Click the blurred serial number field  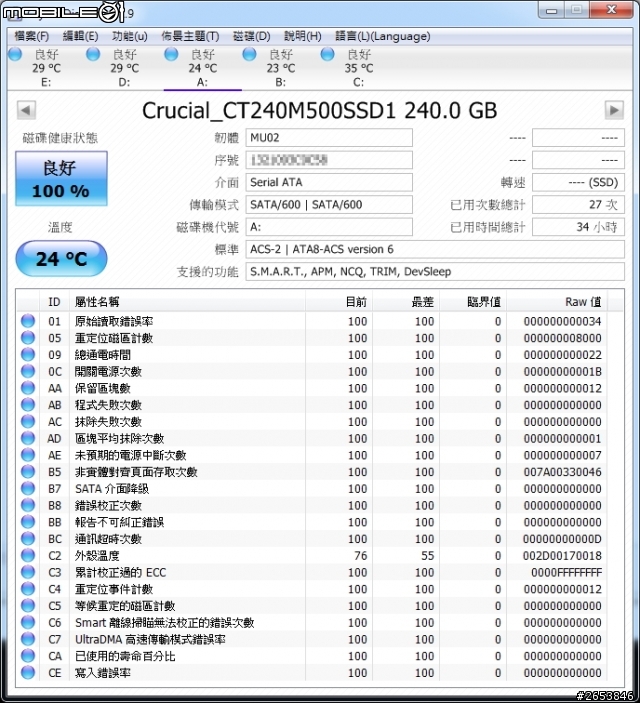329,160
